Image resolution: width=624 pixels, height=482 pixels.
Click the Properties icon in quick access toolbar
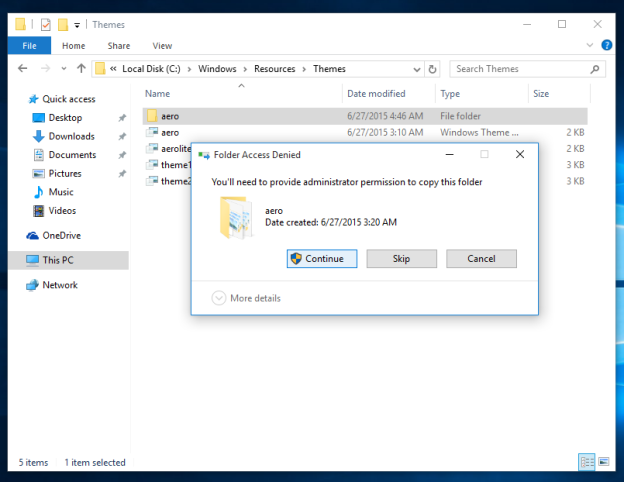pos(46,25)
